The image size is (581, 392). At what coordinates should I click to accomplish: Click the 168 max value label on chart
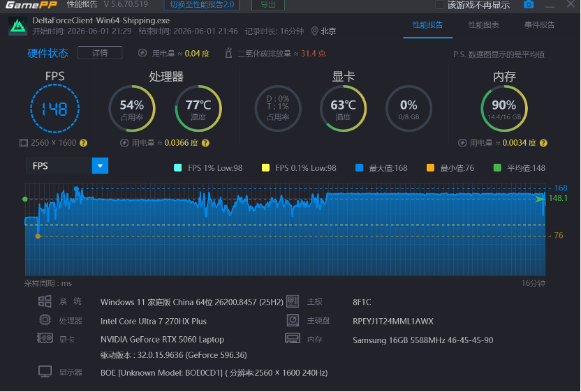coord(561,188)
